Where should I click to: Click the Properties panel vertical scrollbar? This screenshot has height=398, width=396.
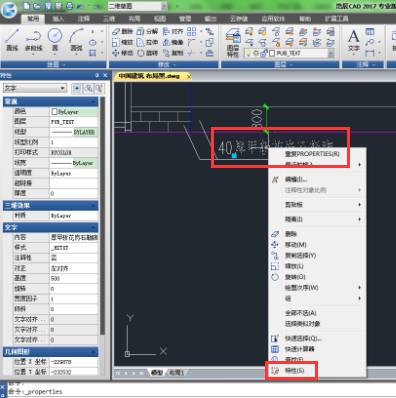coord(103,217)
